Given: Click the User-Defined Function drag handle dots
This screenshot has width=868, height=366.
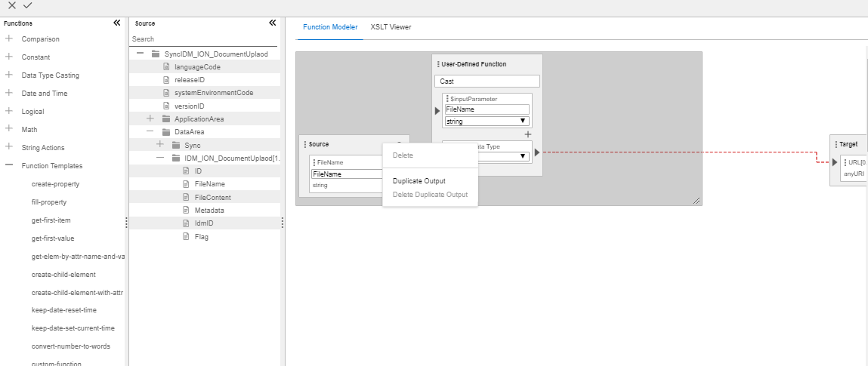Looking at the screenshot, I should 438,64.
